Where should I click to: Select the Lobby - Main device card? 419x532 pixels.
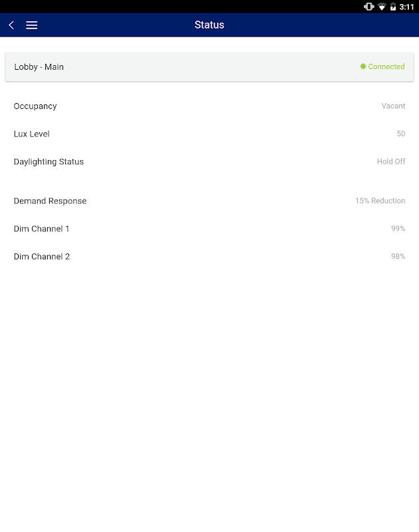(x=209, y=67)
